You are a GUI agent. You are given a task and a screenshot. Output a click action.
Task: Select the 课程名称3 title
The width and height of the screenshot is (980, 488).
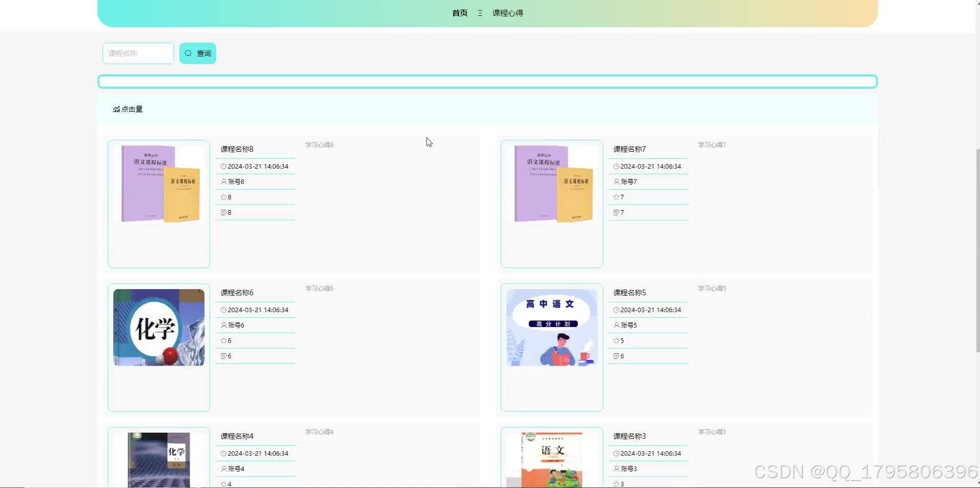[629, 436]
